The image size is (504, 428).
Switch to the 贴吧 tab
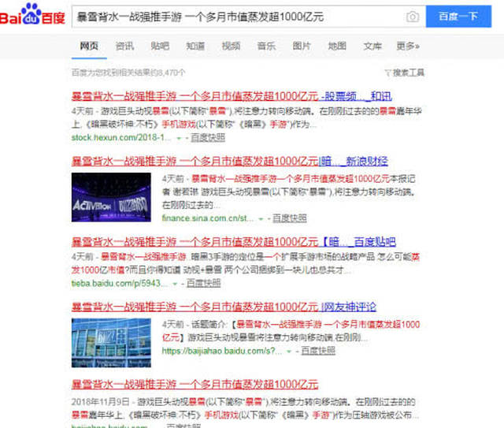coord(160,46)
